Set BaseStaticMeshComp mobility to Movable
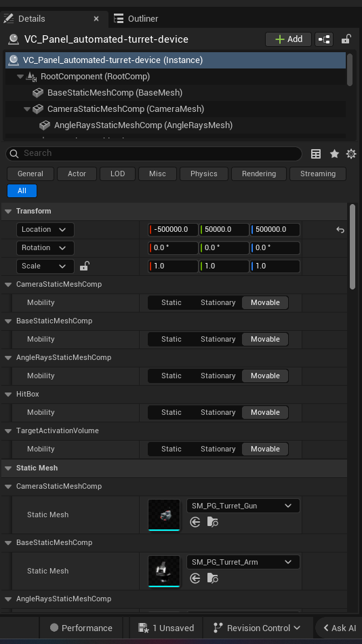The width and height of the screenshot is (362, 644). point(265,339)
